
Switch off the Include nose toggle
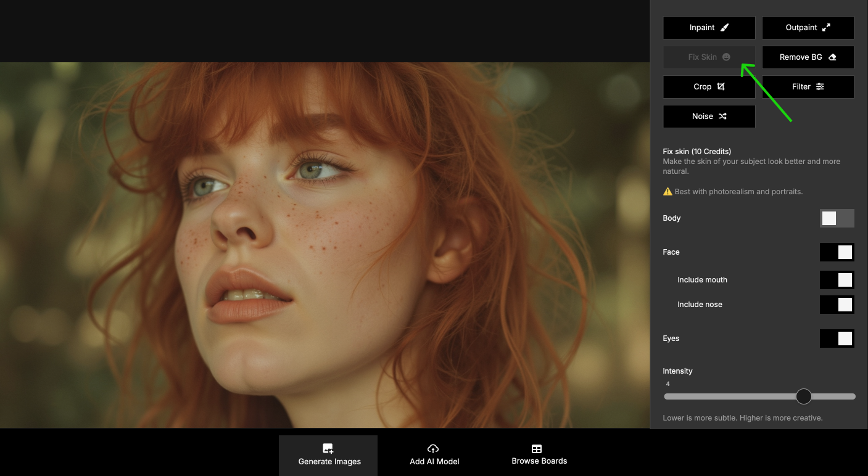pyautogui.click(x=837, y=305)
